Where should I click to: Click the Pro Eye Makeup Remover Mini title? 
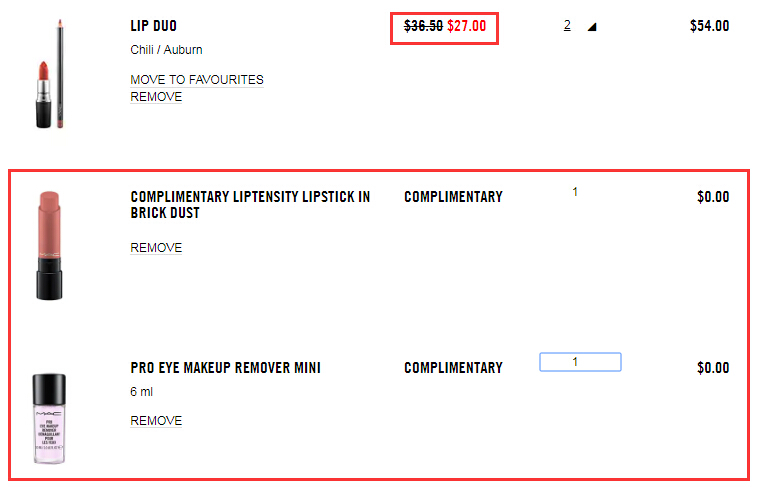click(225, 368)
